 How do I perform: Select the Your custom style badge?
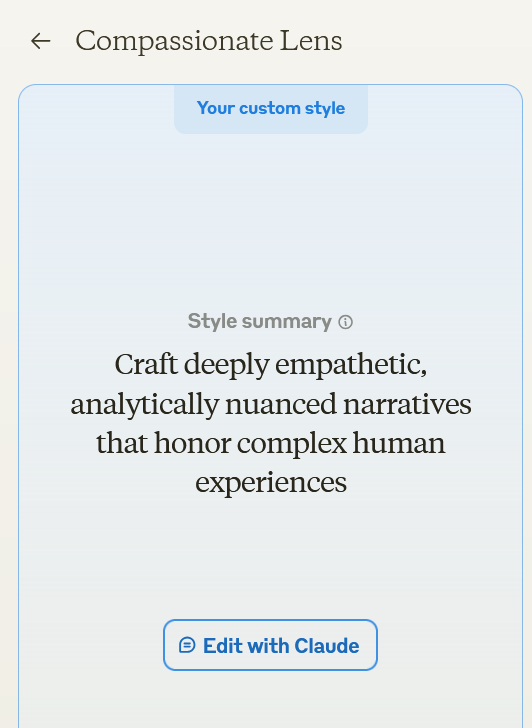pos(271,109)
